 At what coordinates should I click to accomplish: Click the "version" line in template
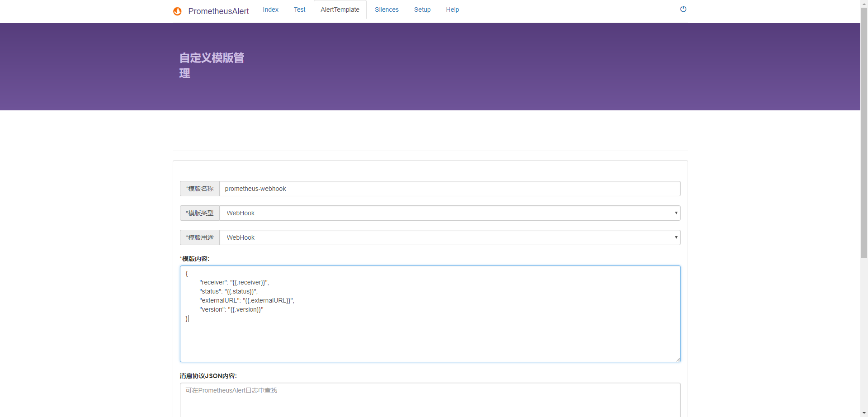(x=231, y=309)
